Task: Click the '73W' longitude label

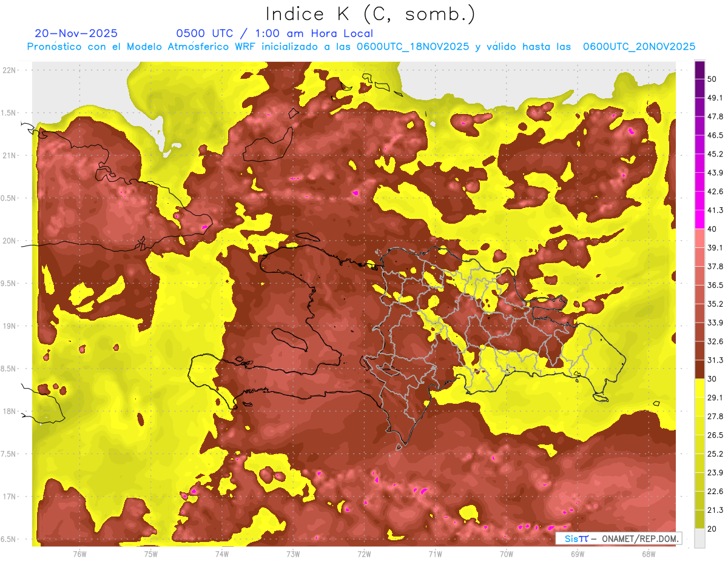Action: click(293, 554)
